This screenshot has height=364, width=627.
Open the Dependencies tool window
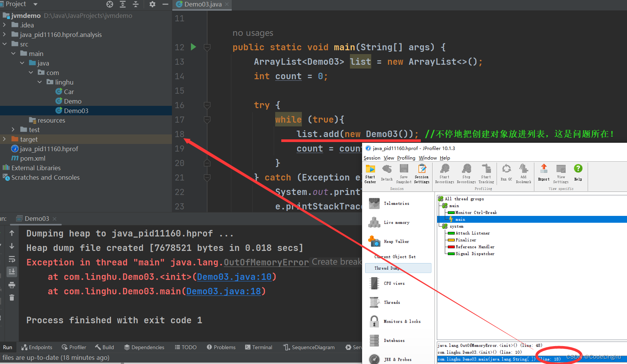(x=144, y=347)
